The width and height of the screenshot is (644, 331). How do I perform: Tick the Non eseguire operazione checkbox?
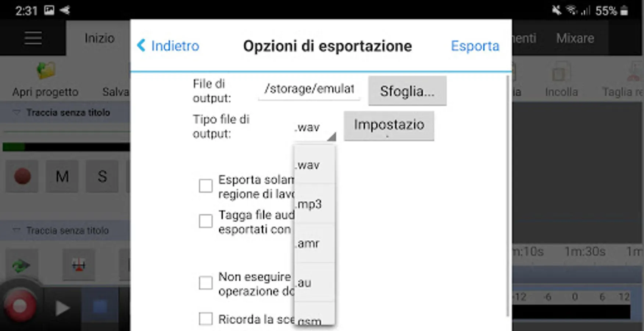[205, 283]
